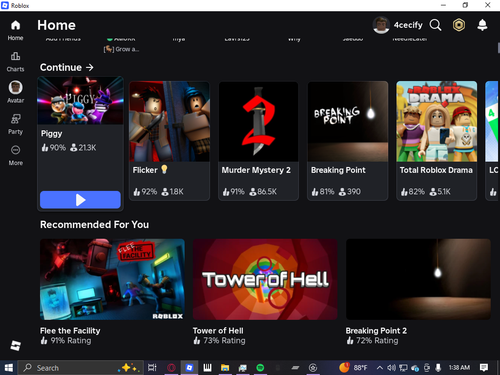Click the 88°F weather widget
Image resolution: width=500 pixels, height=375 pixels.
(353, 368)
